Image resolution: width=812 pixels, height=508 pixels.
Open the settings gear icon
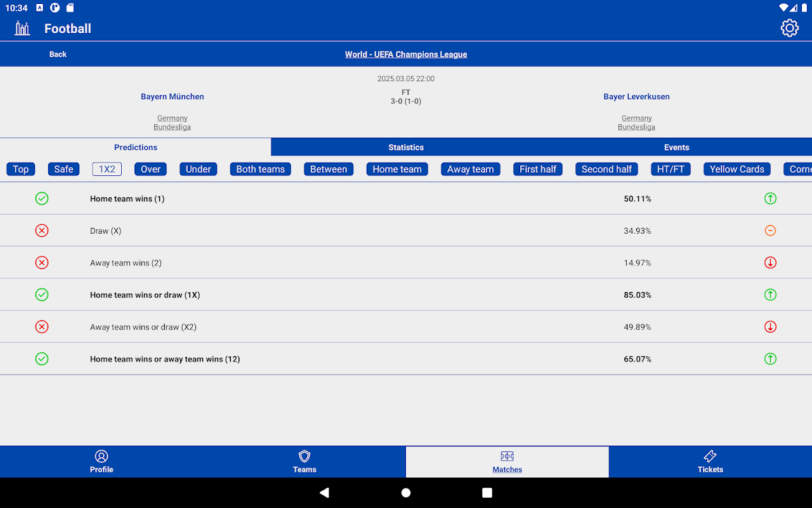tap(789, 28)
